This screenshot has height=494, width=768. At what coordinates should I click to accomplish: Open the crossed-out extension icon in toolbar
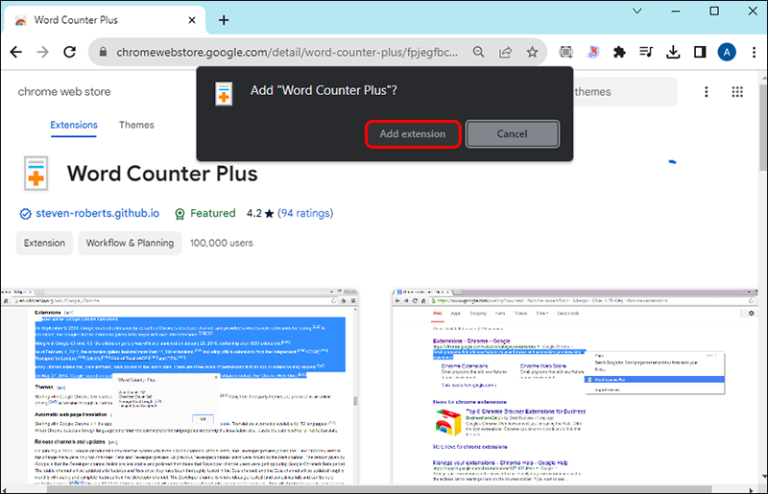593,52
